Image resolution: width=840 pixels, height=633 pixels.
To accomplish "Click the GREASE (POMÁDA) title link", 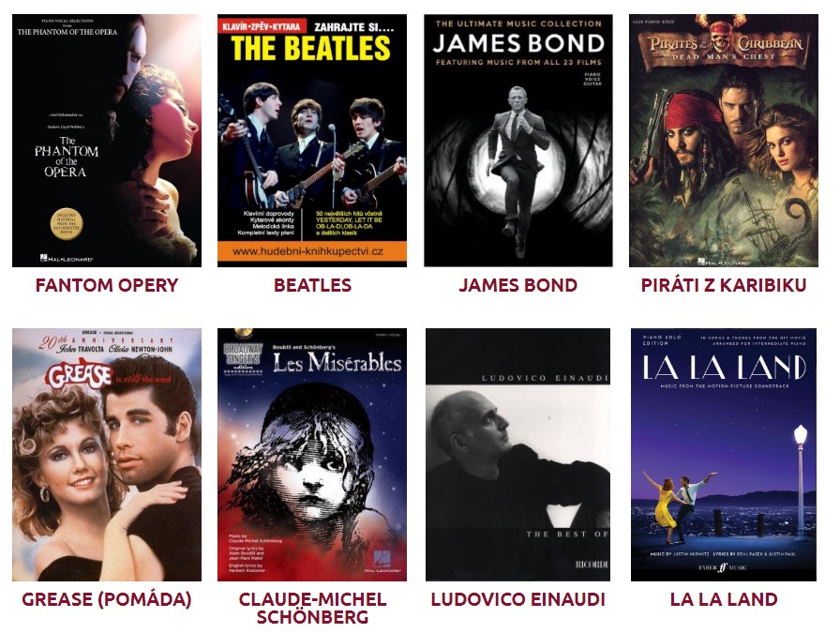I will tap(107, 599).
